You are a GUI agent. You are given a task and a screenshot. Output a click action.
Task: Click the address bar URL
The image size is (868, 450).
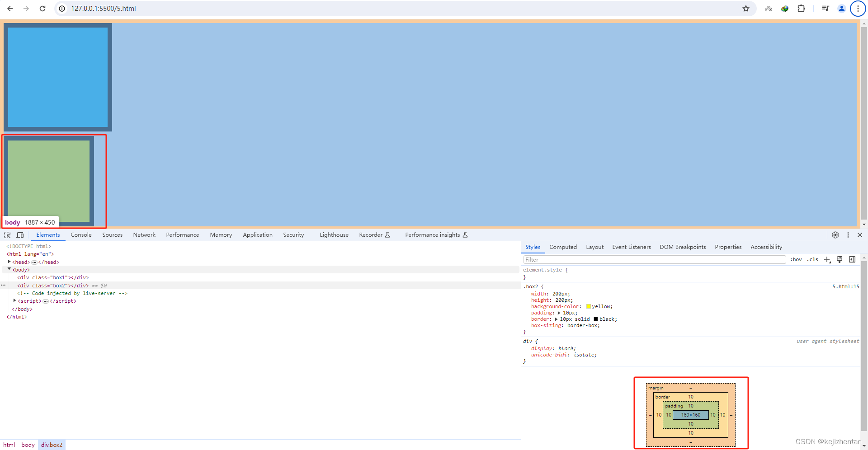(x=103, y=9)
